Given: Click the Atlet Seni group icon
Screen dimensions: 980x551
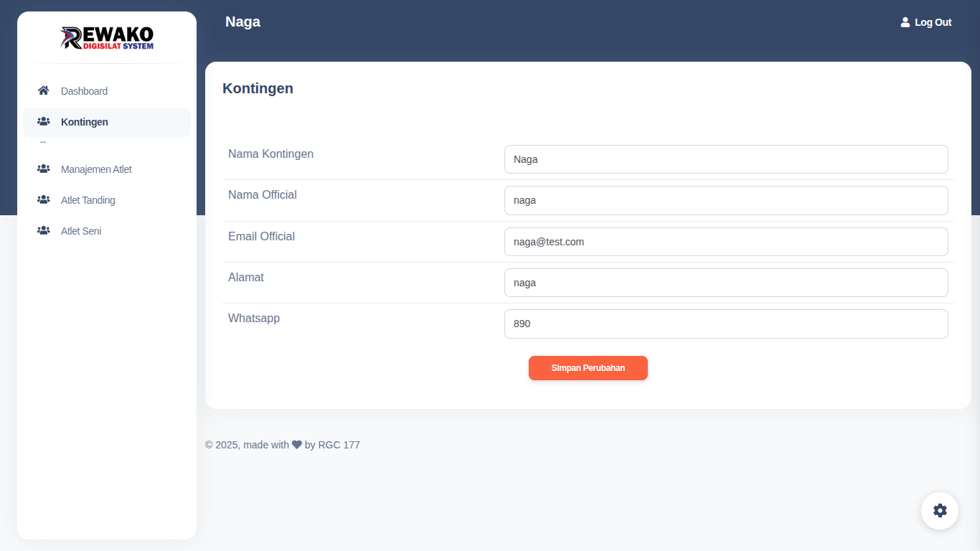Looking at the screenshot, I should [43, 231].
